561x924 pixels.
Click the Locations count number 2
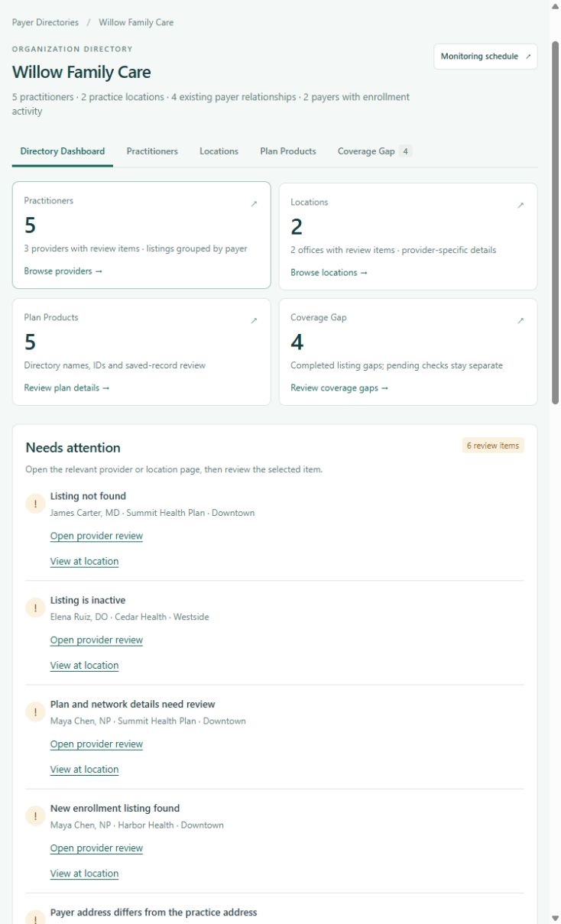pos(297,227)
